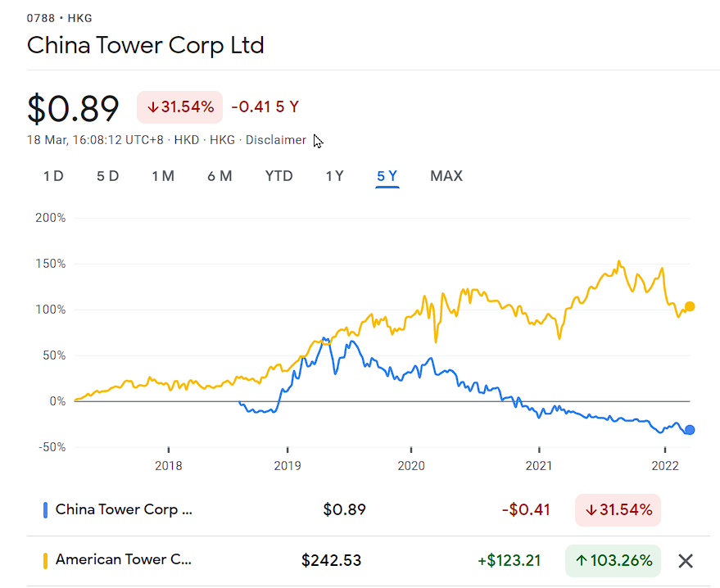This screenshot has height=588, width=720.
Task: Click the yellow endpoint dot on chart
Action: pyautogui.click(x=689, y=306)
